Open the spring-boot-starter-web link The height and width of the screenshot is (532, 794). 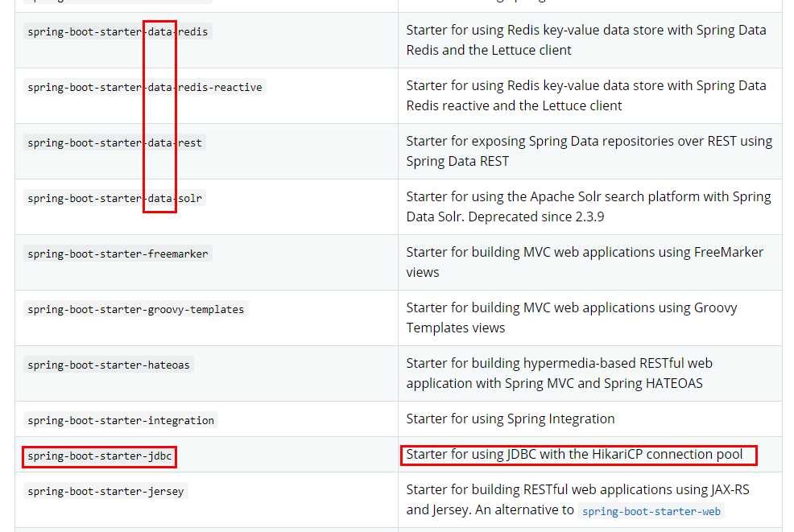pyautogui.click(x=651, y=511)
